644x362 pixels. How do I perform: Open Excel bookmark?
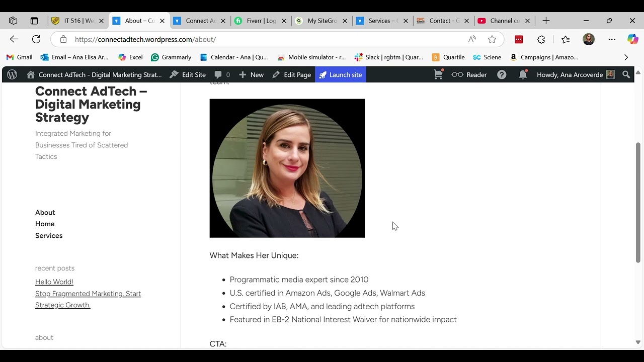click(130, 57)
